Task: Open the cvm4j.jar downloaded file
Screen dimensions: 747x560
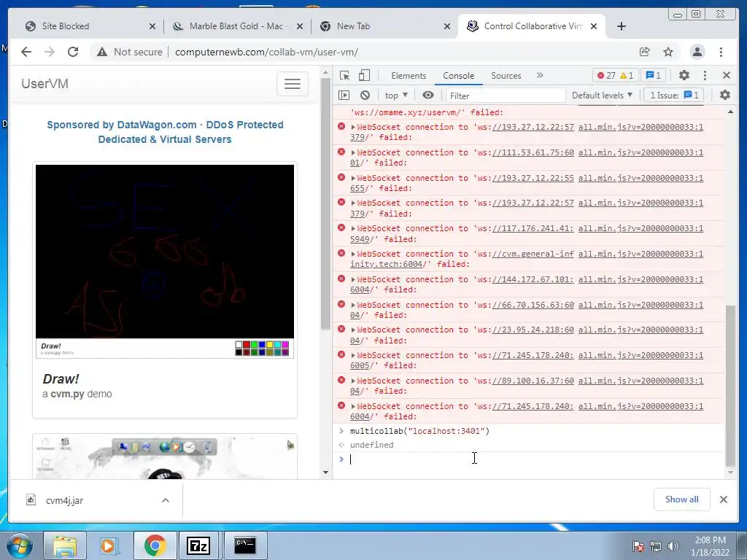Action: tap(64, 500)
